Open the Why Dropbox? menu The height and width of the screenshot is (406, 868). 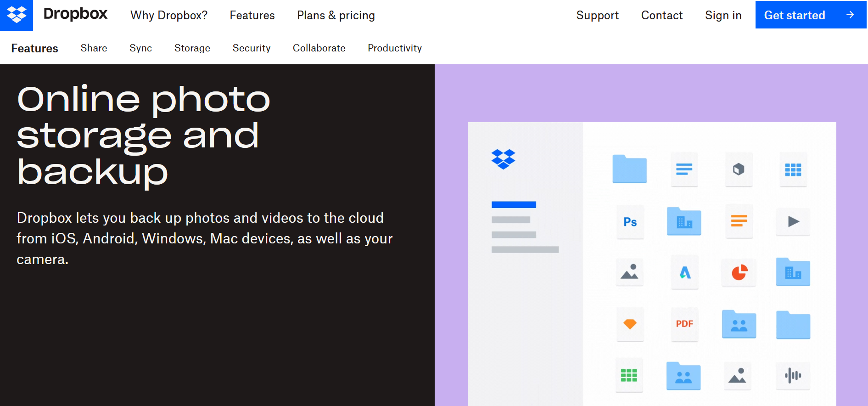(169, 15)
